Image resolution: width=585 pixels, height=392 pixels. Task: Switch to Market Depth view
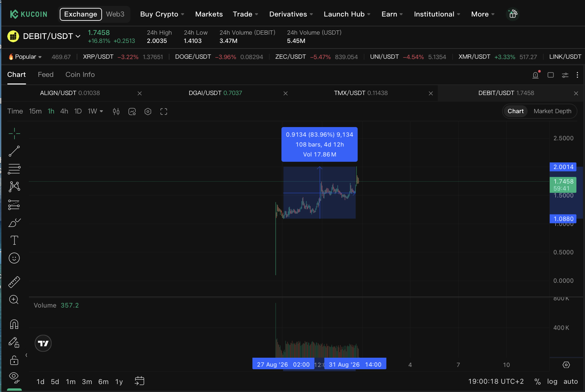pyautogui.click(x=552, y=111)
